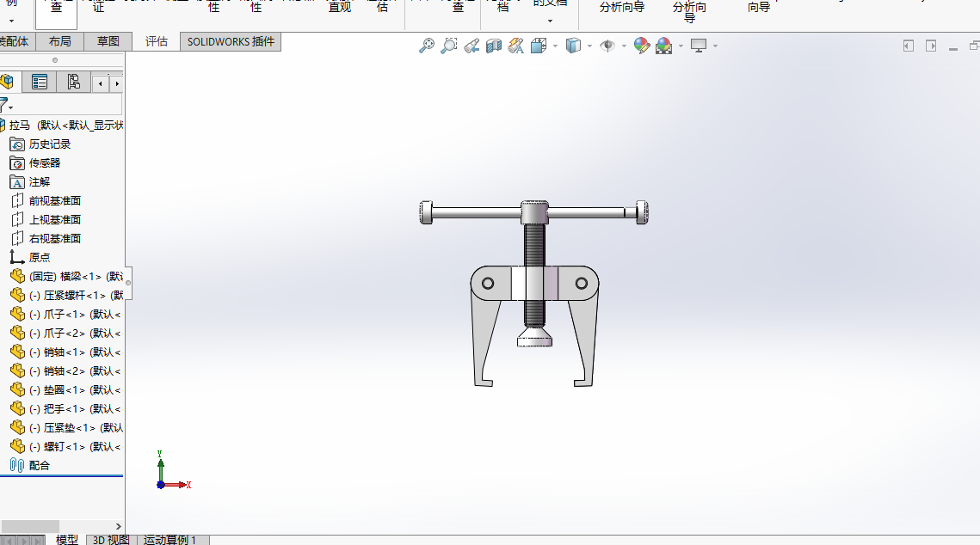The height and width of the screenshot is (545, 980).
Task: Select the 前视基准面 plane in tree
Action: (x=55, y=200)
